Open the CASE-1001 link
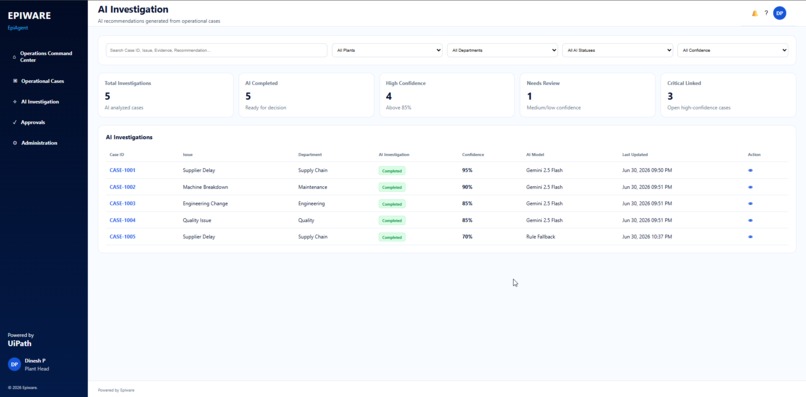The width and height of the screenshot is (806, 397). coord(122,170)
